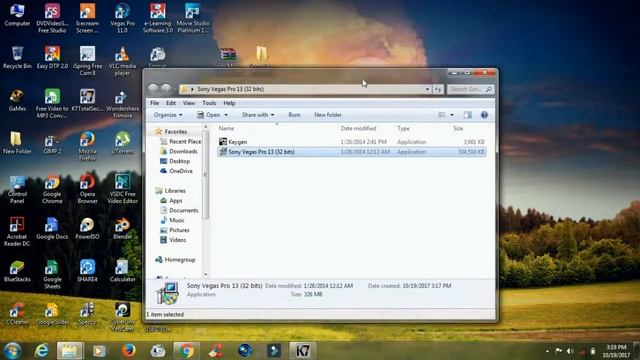Launch Easy DTP 2.0 shortcut
Screen dimensions: 640x360
click(52, 58)
